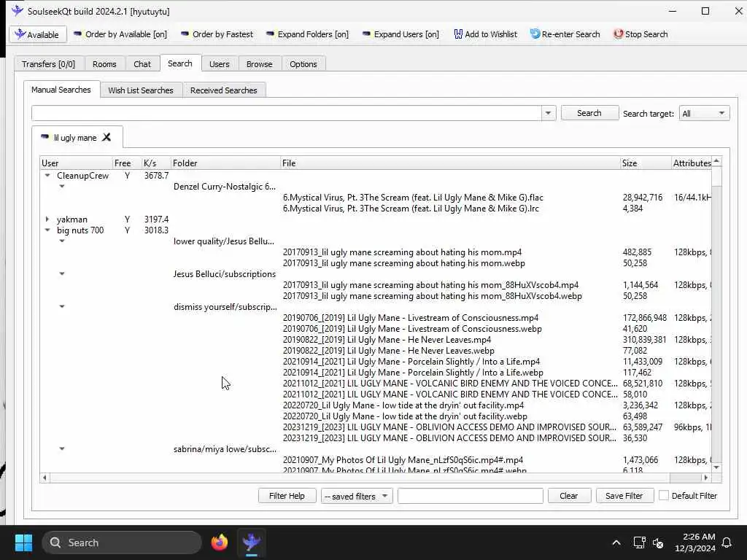Focus the search query input field
The image size is (747, 560).
pos(286,113)
